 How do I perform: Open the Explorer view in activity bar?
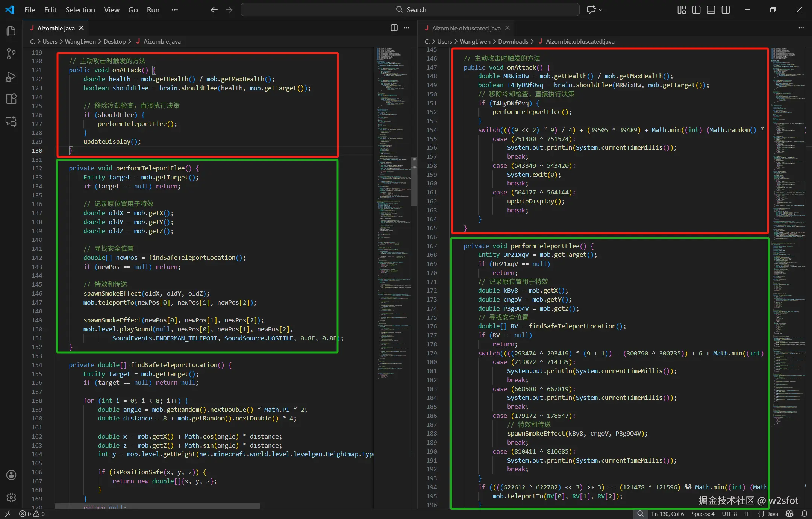11,31
